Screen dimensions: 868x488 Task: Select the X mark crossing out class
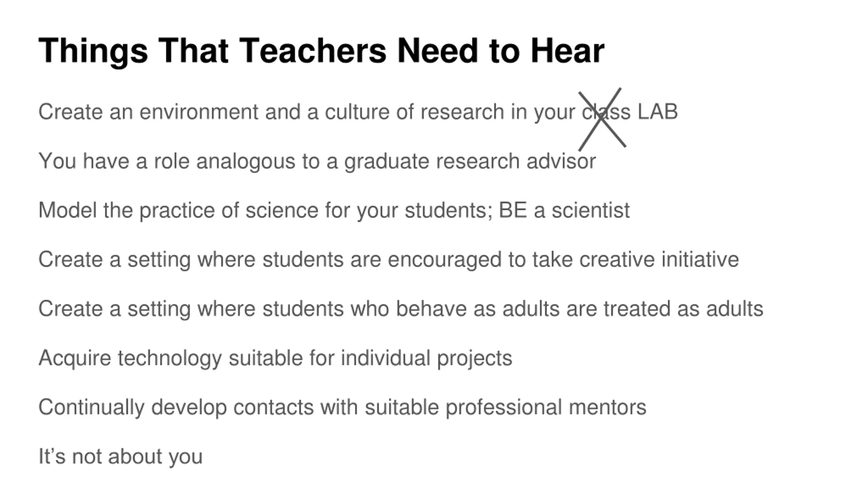[x=602, y=119]
